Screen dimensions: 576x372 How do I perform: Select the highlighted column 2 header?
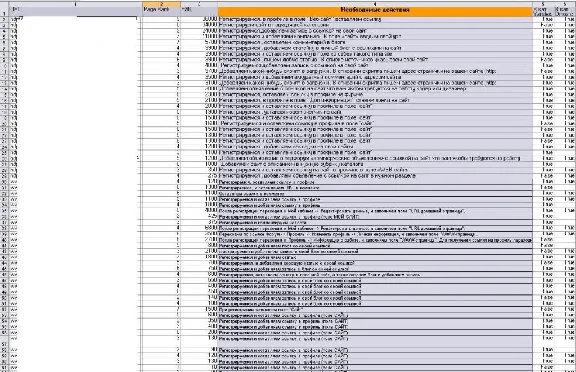click(x=161, y=4)
